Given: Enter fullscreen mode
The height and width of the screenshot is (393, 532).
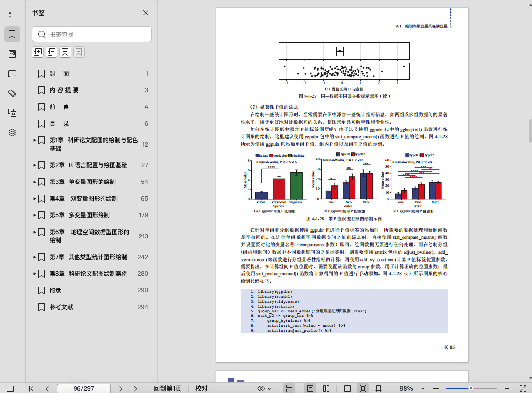Looking at the screenshot, I should (x=523, y=388).
